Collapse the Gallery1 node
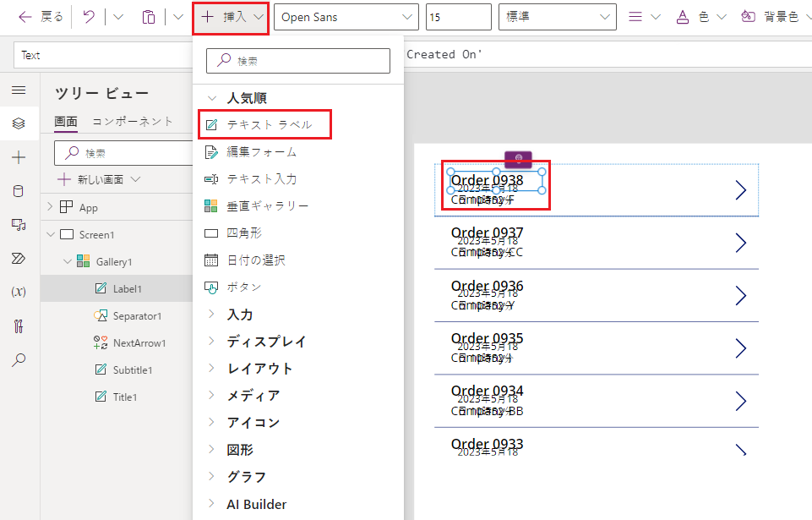The width and height of the screenshot is (812, 520). [68, 261]
